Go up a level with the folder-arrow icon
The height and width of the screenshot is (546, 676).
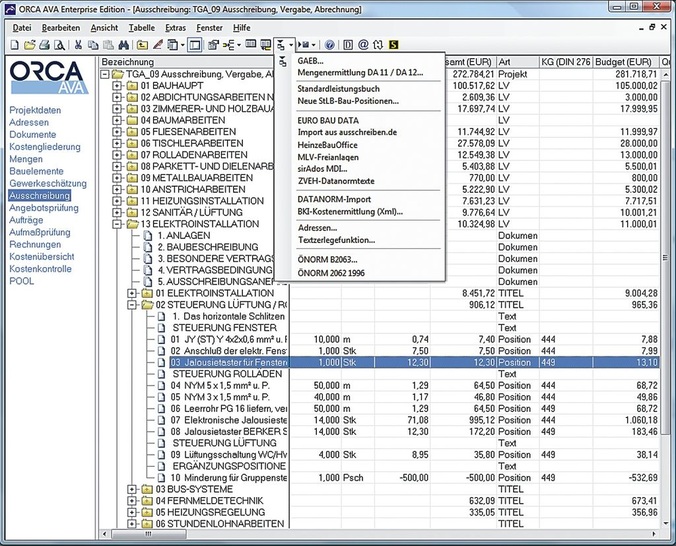pos(142,45)
